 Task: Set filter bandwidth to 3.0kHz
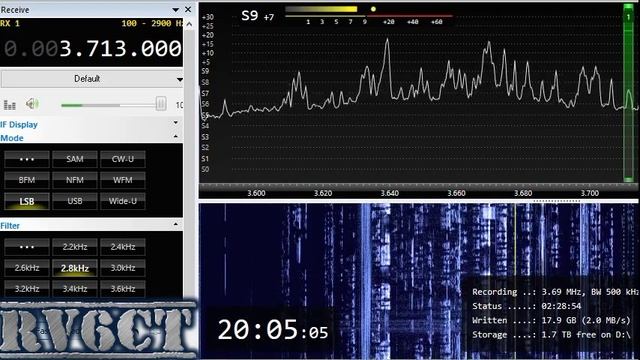click(x=122, y=268)
